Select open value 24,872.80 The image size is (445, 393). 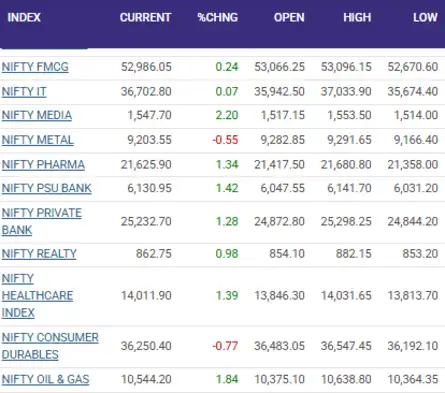click(x=279, y=222)
